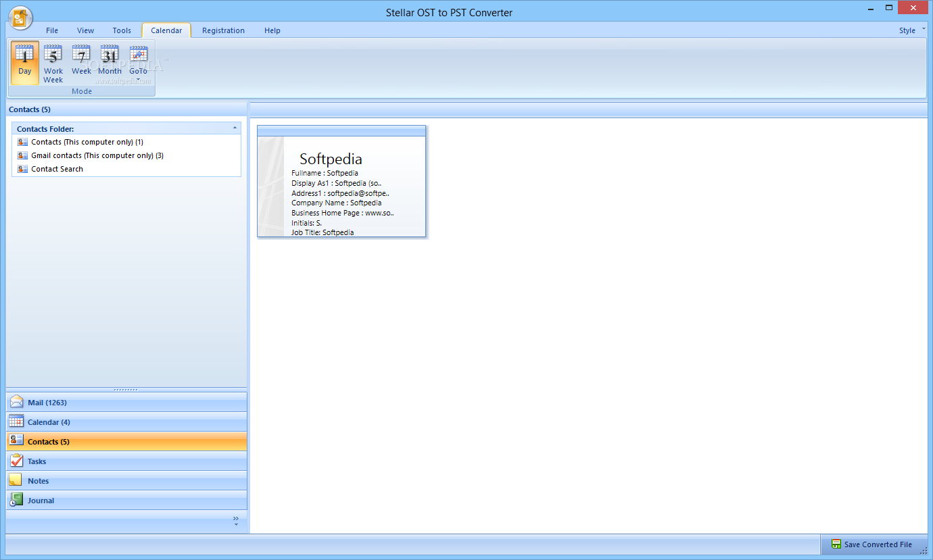933x560 pixels.
Task: Click the Softpedia contact name heading
Action: pos(331,159)
